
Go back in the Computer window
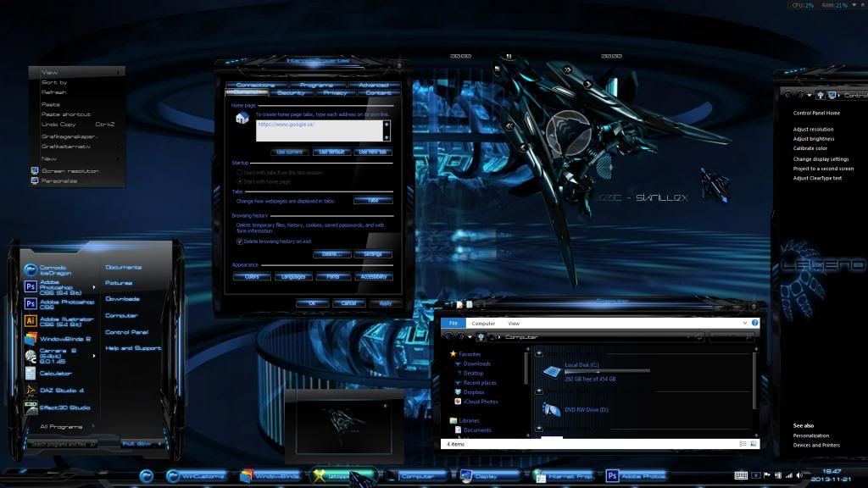(449, 336)
